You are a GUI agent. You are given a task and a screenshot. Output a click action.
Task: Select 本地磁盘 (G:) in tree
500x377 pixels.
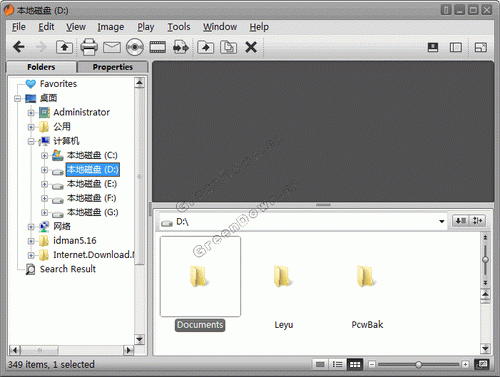tap(92, 213)
